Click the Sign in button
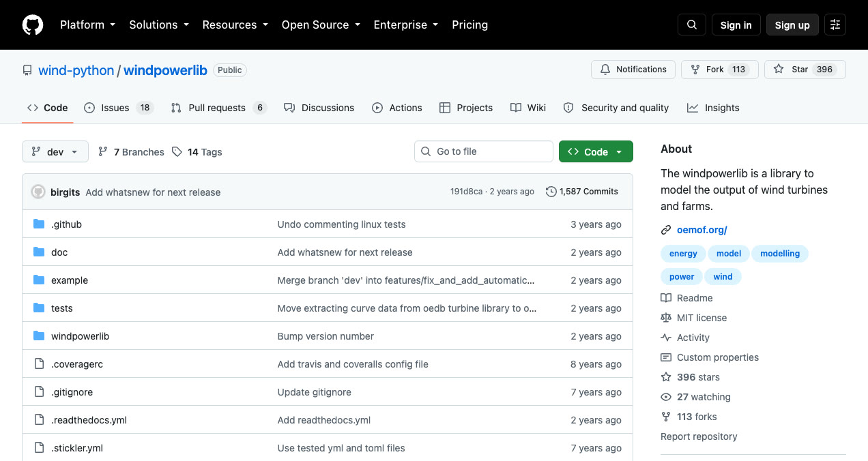 [x=736, y=25]
